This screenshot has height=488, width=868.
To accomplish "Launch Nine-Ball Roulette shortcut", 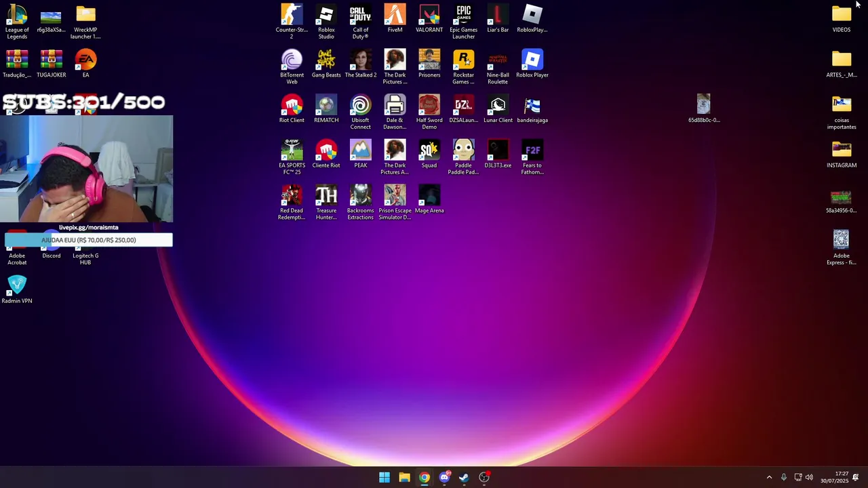I will 498,66.
